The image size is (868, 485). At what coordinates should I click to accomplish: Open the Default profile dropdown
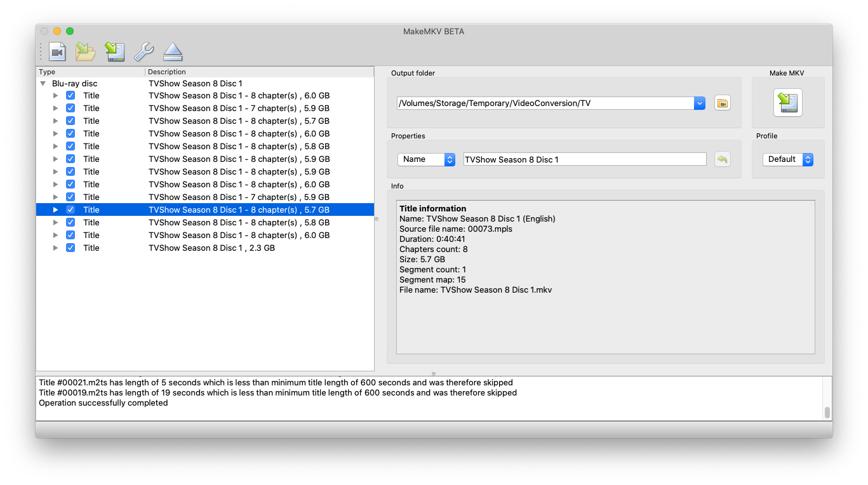[788, 159]
